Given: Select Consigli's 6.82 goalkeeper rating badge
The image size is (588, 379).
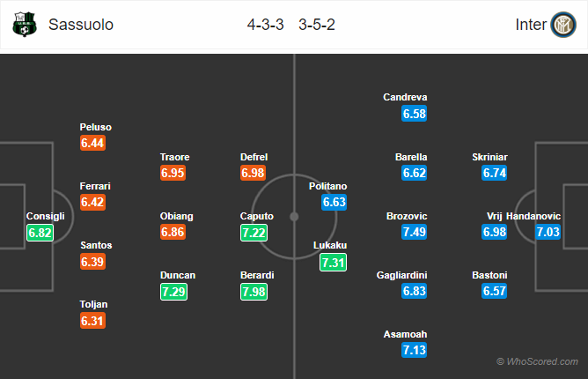Looking at the screenshot, I should pyautogui.click(x=40, y=233).
